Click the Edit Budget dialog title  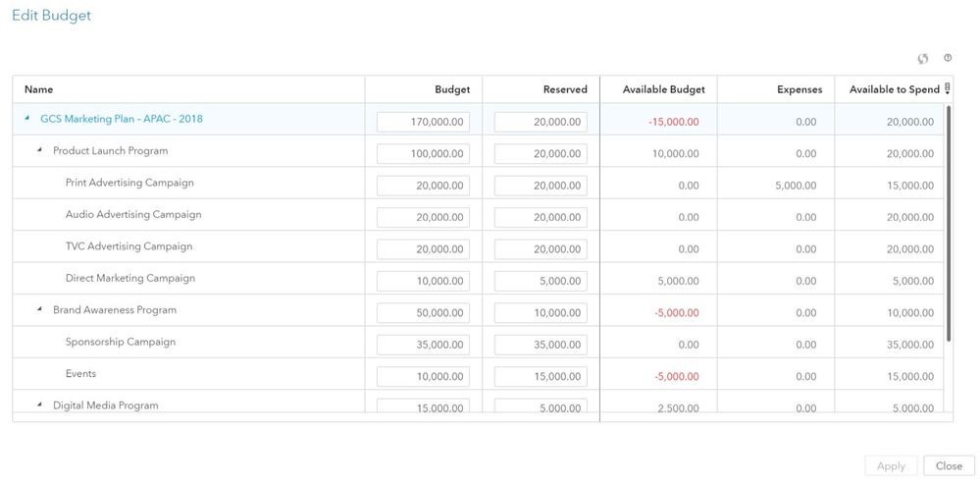click(x=51, y=16)
